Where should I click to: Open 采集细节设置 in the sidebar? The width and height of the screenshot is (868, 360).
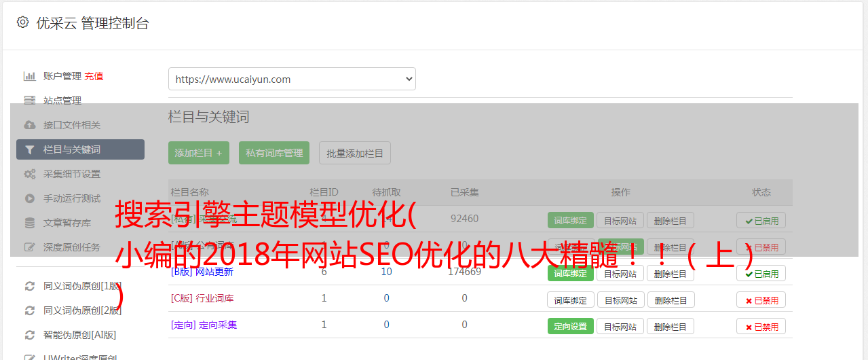pyautogui.click(x=72, y=174)
